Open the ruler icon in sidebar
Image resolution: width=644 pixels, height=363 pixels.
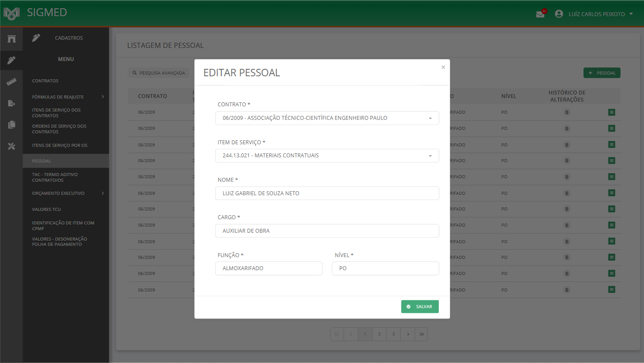tap(11, 81)
